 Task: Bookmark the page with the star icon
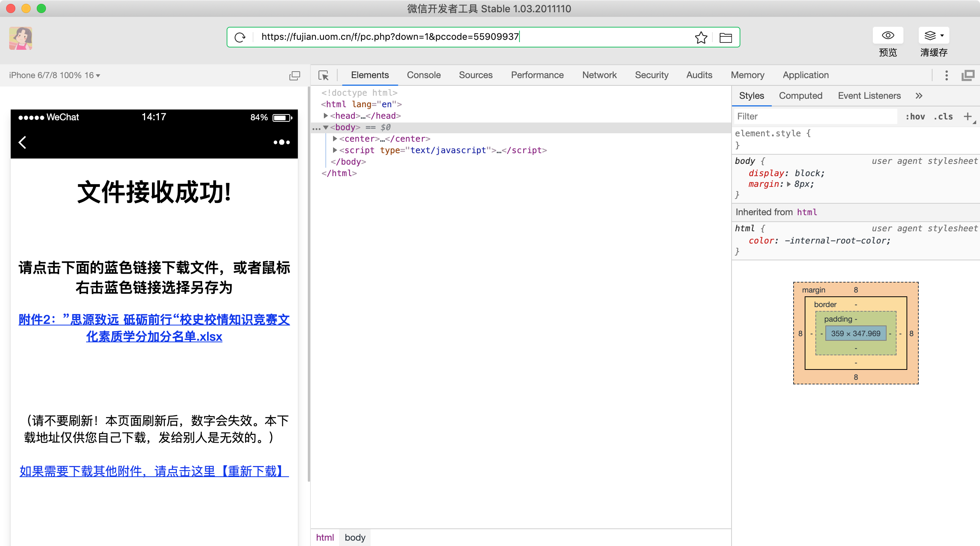(x=701, y=37)
